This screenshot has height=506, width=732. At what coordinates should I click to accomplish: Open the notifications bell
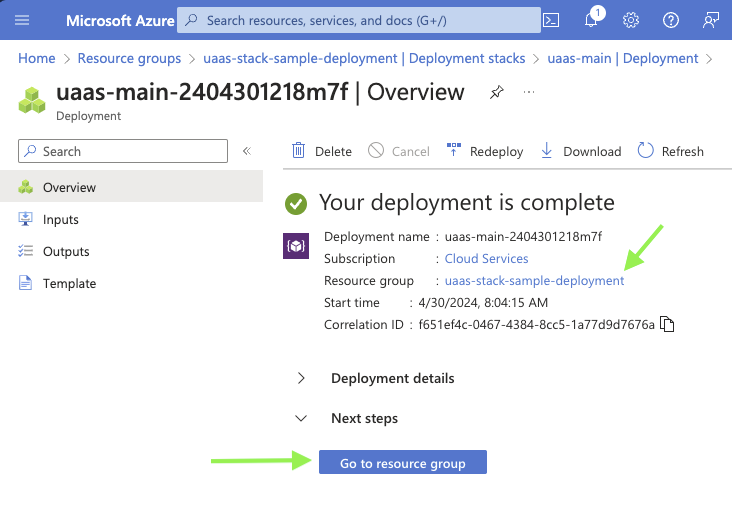click(591, 20)
